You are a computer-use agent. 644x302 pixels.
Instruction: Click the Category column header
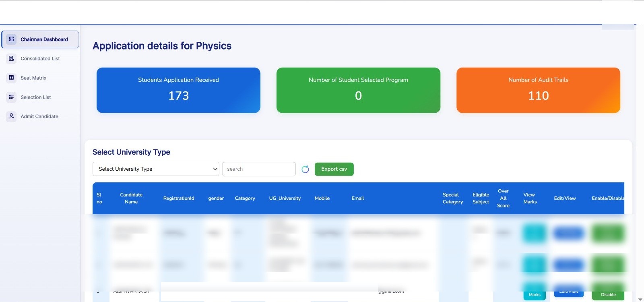tap(245, 199)
